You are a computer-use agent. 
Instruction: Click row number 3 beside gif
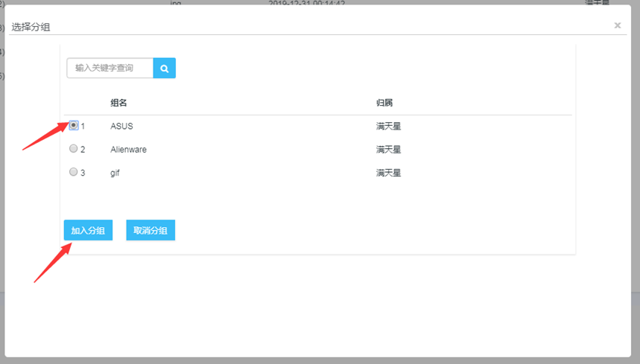point(83,173)
